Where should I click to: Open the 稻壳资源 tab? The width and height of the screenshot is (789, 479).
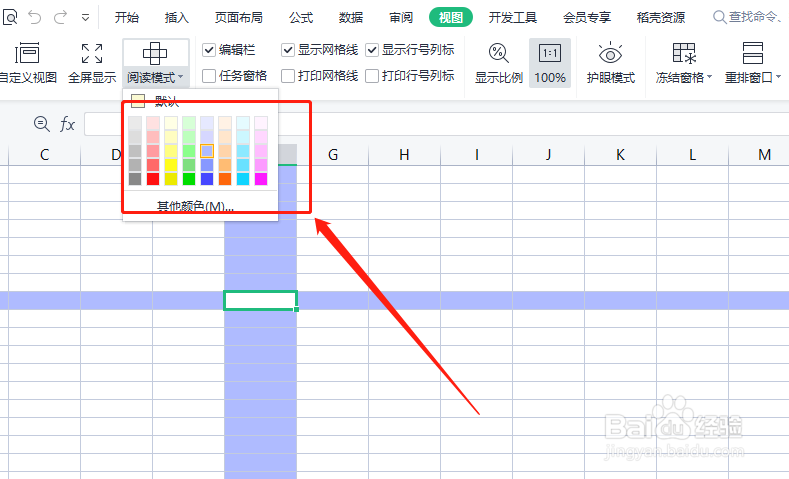coord(661,18)
